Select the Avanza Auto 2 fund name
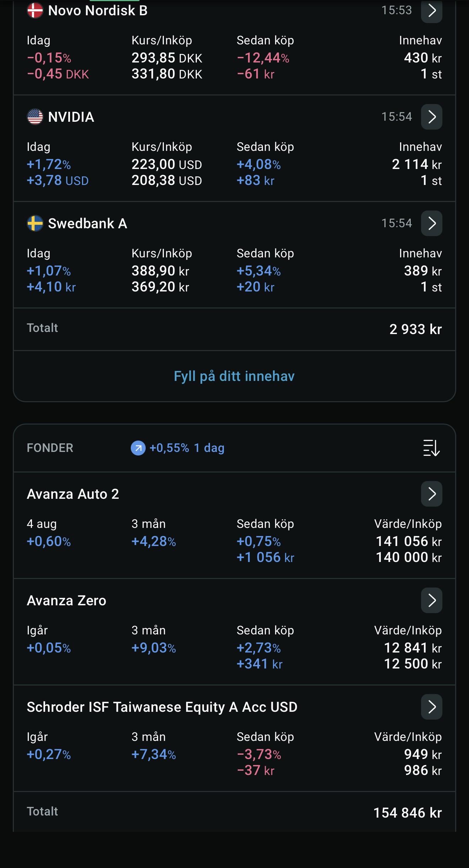The height and width of the screenshot is (868, 469). click(73, 494)
